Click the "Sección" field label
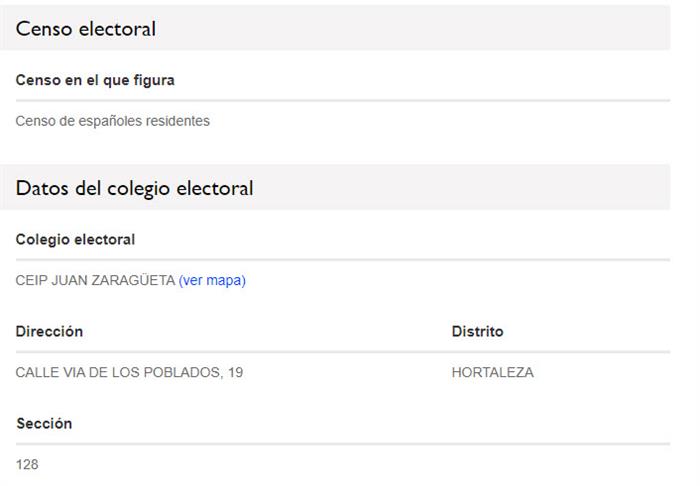The image size is (700, 486). tap(44, 424)
